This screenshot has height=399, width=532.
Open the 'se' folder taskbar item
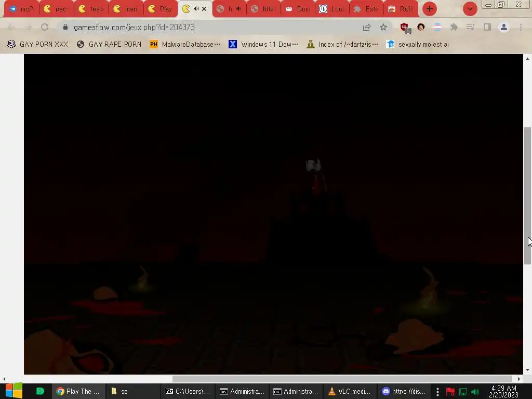coord(132,391)
